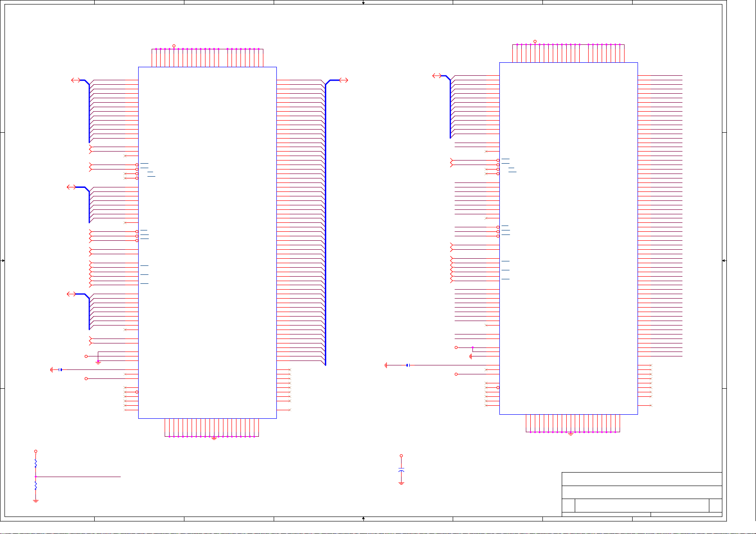Click the power port above the standalone capacitor
Image resolution: width=756 pixels, height=534 pixels.
tap(401, 456)
